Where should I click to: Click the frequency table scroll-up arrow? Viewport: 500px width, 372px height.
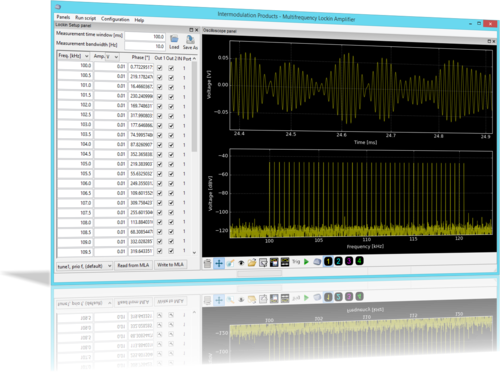pyautogui.click(x=194, y=58)
